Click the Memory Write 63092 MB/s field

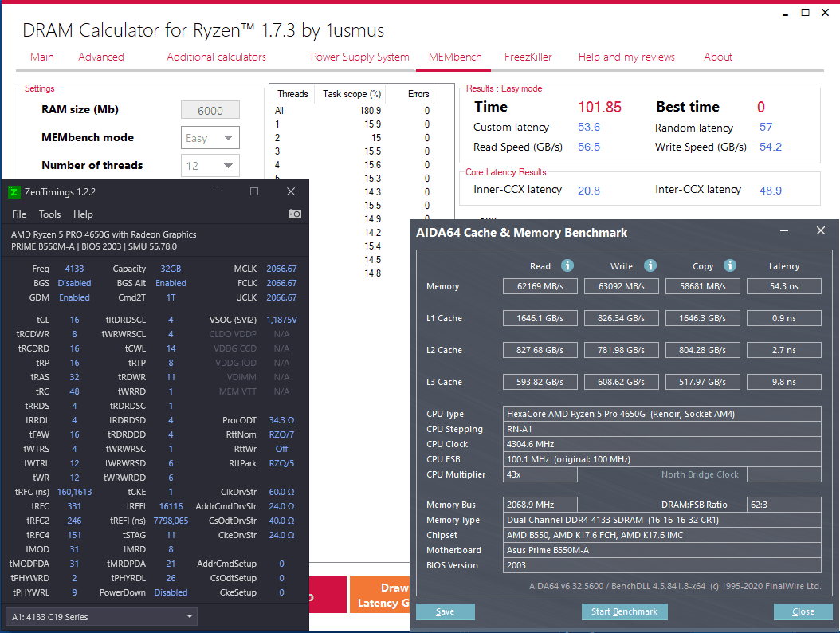tap(622, 286)
